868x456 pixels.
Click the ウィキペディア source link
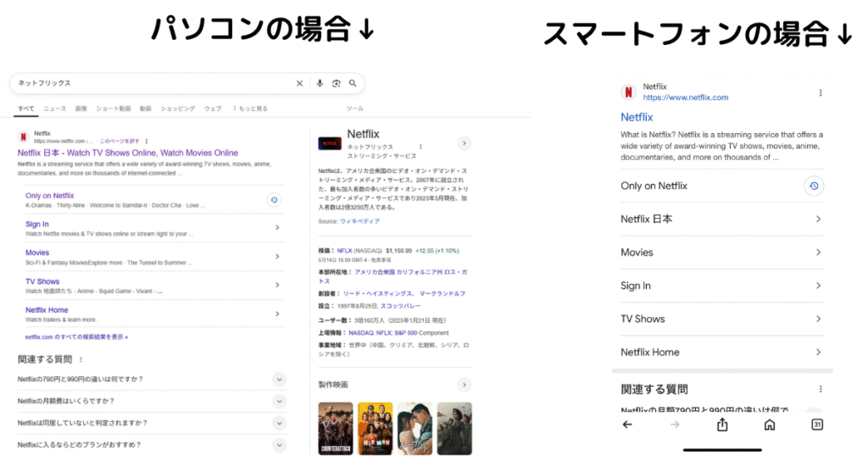[x=359, y=221]
